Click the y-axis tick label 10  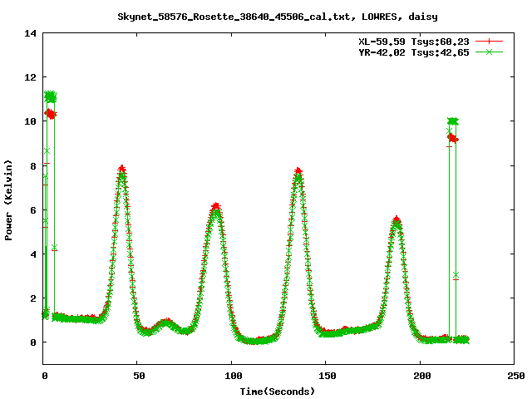pos(30,121)
